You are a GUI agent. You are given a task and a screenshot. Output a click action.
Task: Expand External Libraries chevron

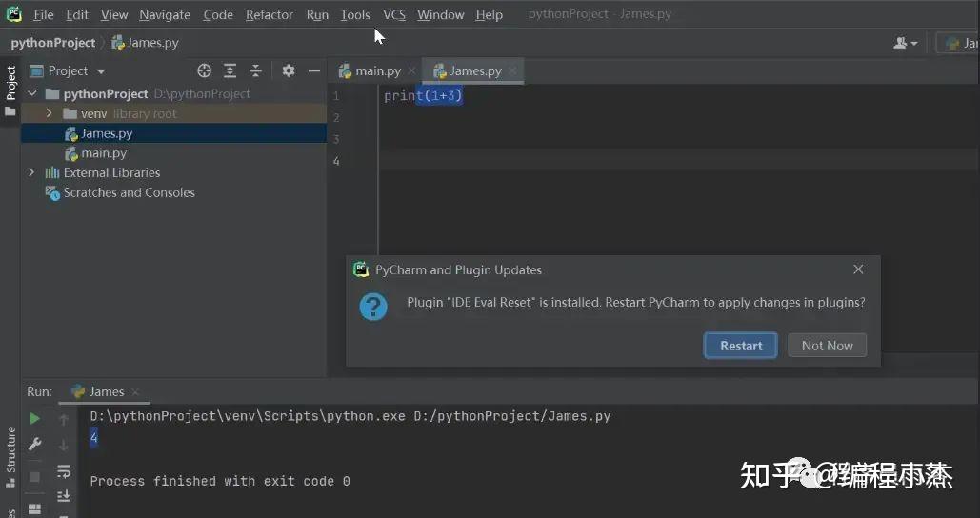pos(31,172)
